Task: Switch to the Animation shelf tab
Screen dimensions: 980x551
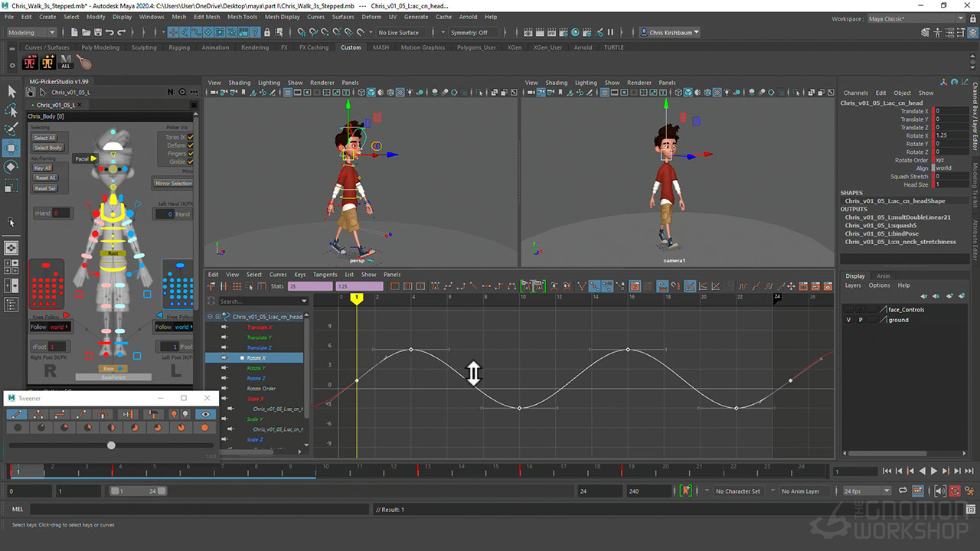Action: pyautogui.click(x=215, y=47)
